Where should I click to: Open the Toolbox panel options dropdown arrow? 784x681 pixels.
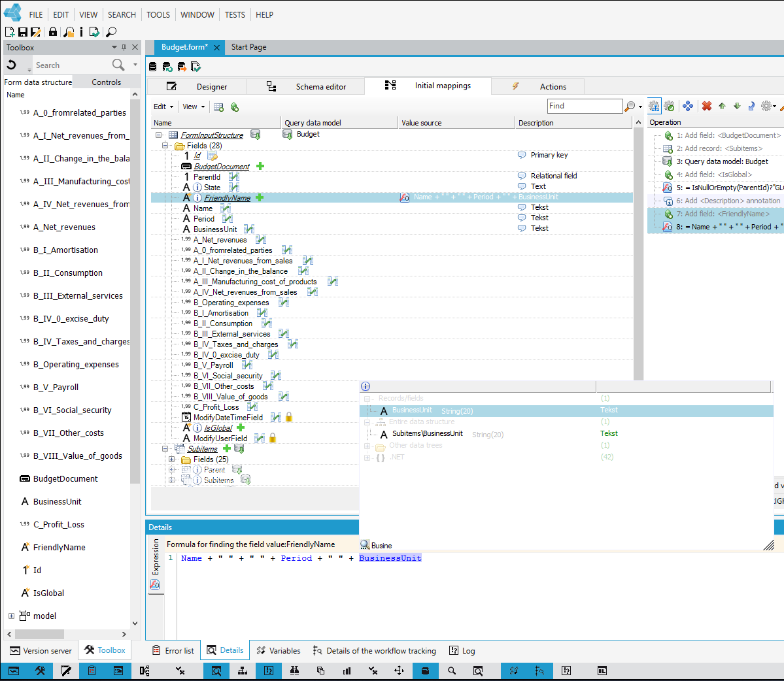114,48
